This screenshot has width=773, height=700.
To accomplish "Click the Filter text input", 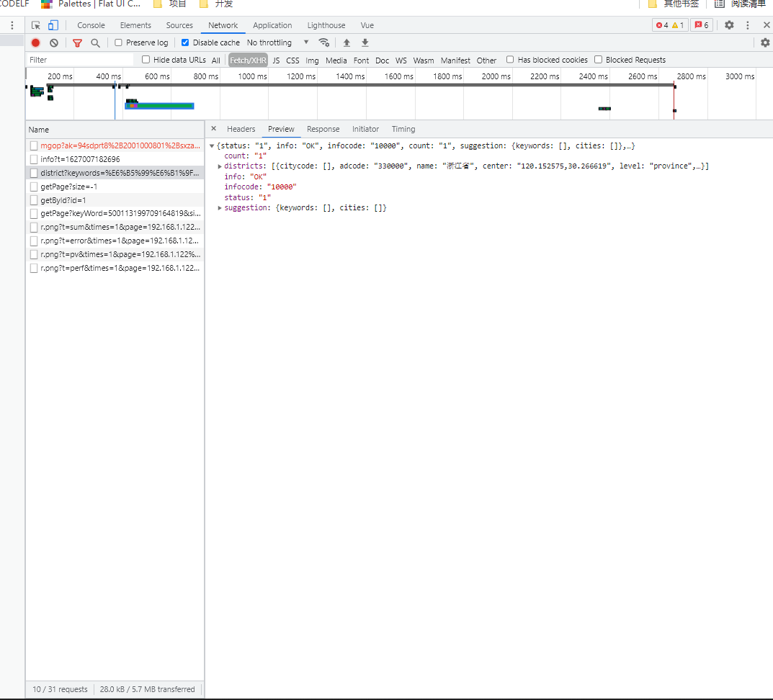I will 81,60.
